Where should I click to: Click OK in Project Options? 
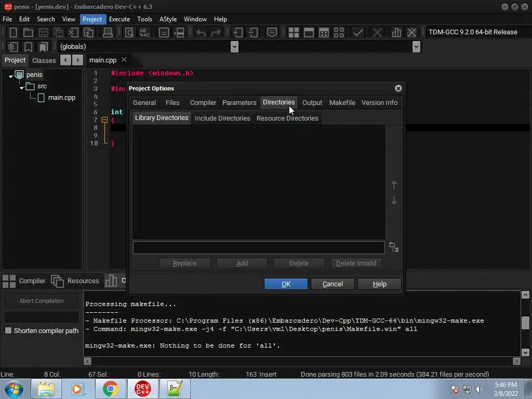point(286,284)
